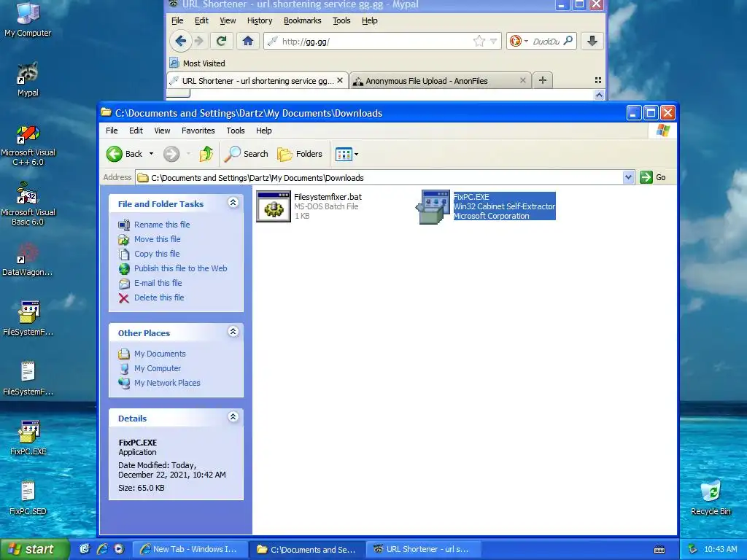Select Filesystemfixer.bat file icon
This screenshot has height=560, width=747.
pos(274,206)
